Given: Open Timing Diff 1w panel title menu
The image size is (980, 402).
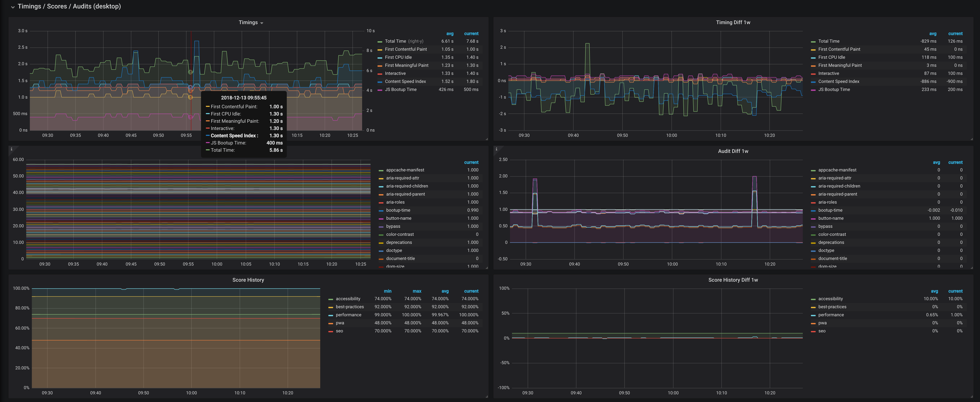Looking at the screenshot, I should pyautogui.click(x=733, y=22).
